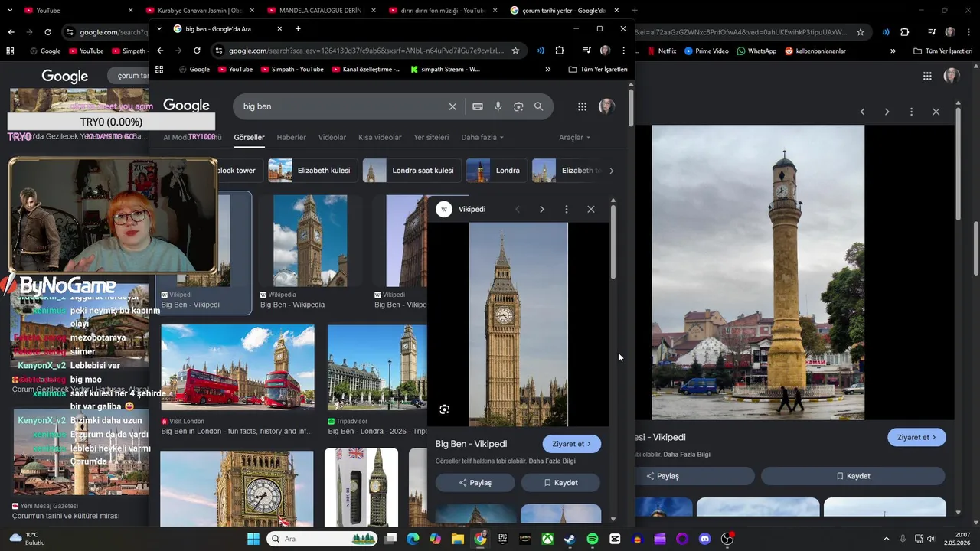Open the Google apps grid
This screenshot has width=980, height=551.
tap(582, 106)
